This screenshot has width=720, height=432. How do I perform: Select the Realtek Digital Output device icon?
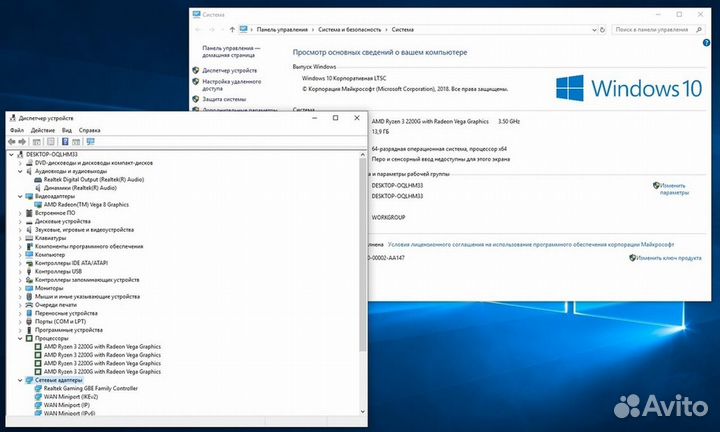(x=38, y=180)
